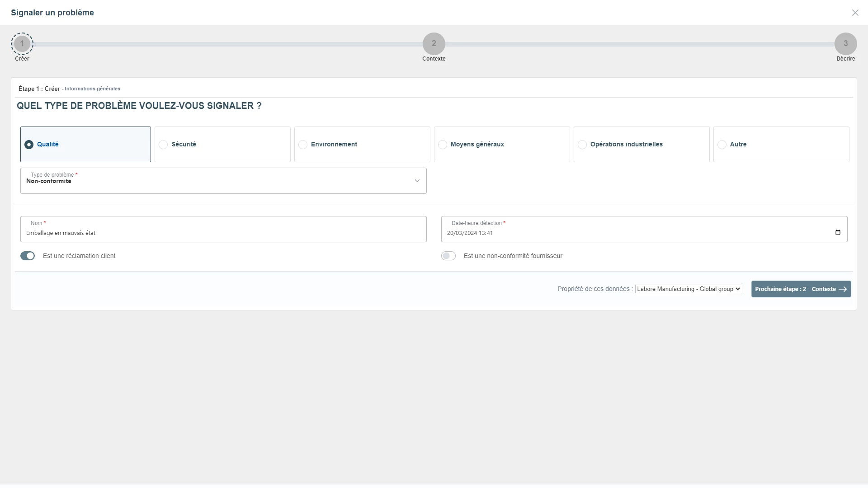This screenshot has width=868, height=488.
Task: Click the Contexte step label
Action: point(434,59)
